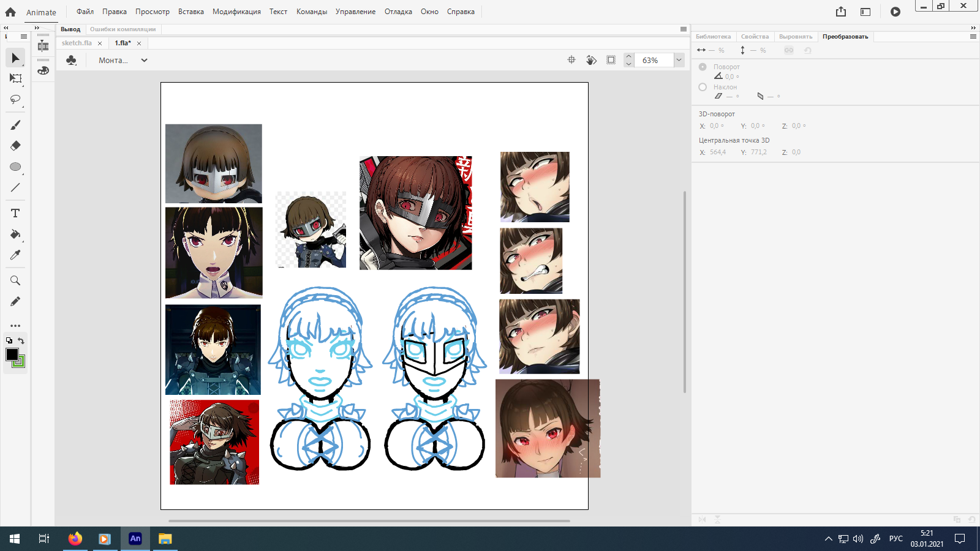Open the Edit Toolbar three-dots menu
Image resolution: width=980 pixels, height=551 pixels.
point(15,326)
